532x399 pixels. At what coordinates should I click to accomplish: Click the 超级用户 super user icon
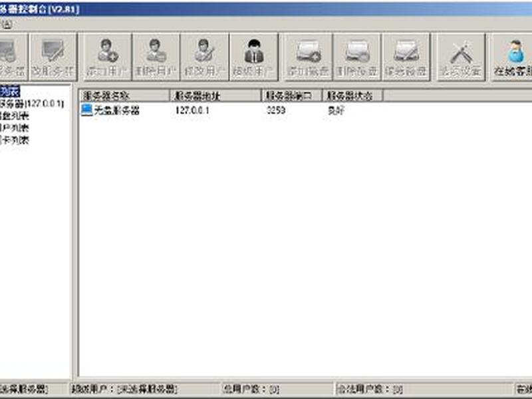point(254,57)
